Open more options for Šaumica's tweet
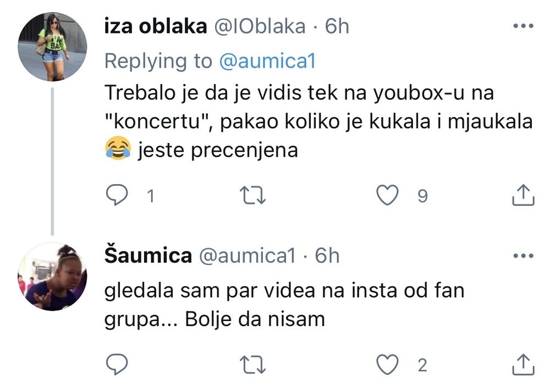550x392 pixels. tap(523, 256)
